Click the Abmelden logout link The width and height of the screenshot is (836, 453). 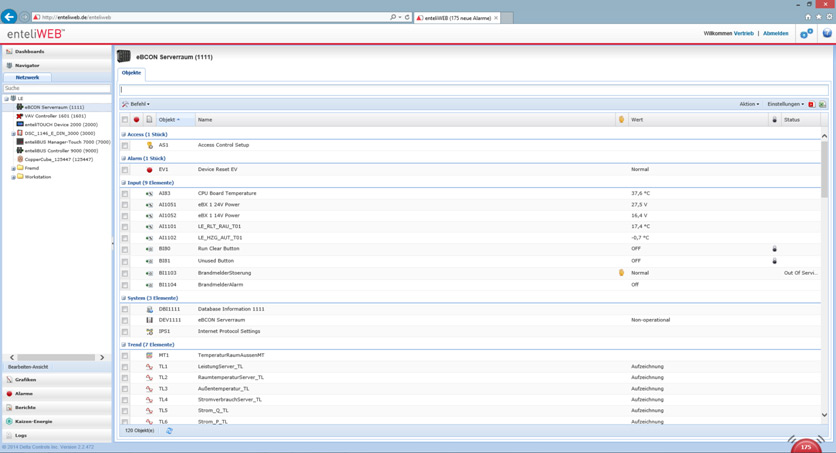pos(775,33)
